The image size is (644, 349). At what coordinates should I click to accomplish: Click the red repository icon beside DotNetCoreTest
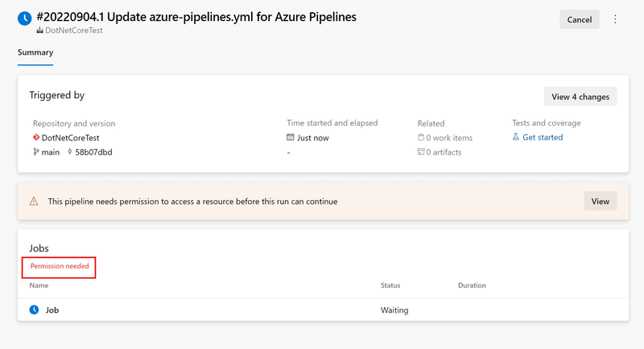point(36,138)
